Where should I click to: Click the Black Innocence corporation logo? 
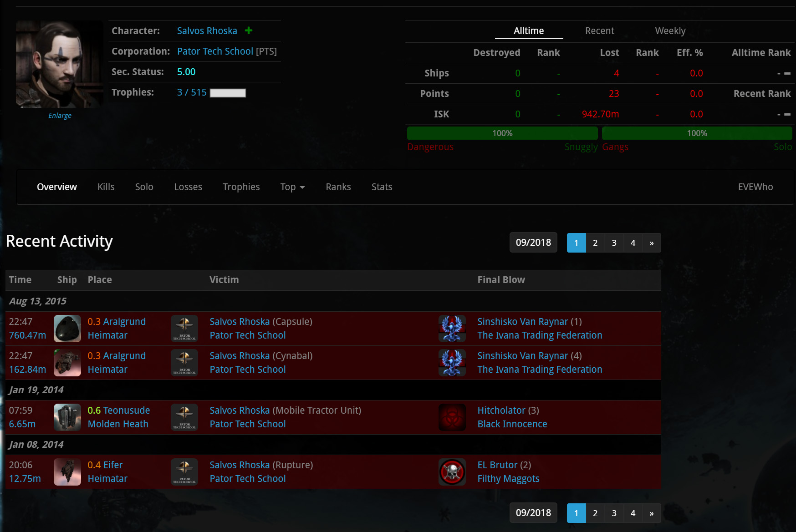tap(452, 417)
